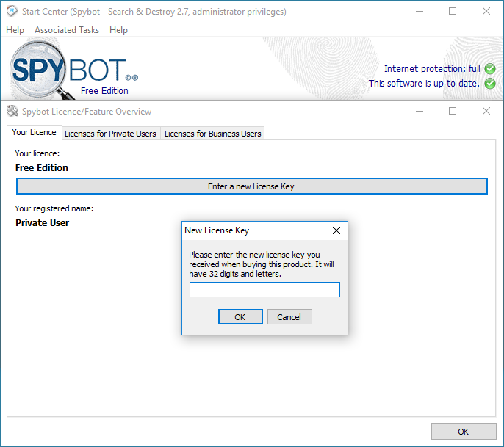Click the bold 'Private User' registered name
The image size is (504, 447).
coord(43,223)
